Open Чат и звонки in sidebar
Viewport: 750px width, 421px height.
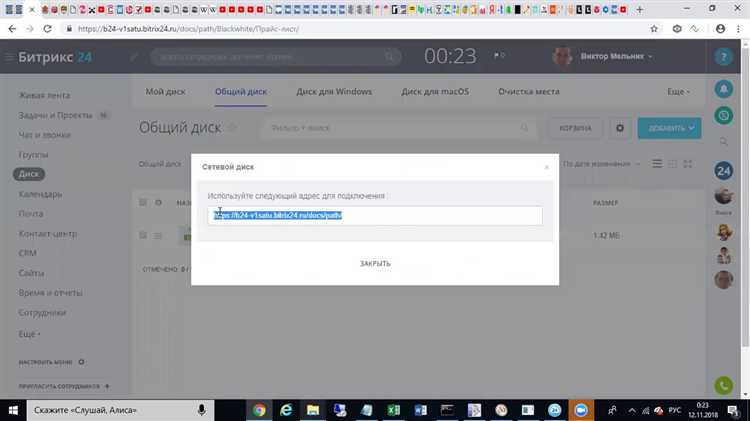(x=44, y=135)
